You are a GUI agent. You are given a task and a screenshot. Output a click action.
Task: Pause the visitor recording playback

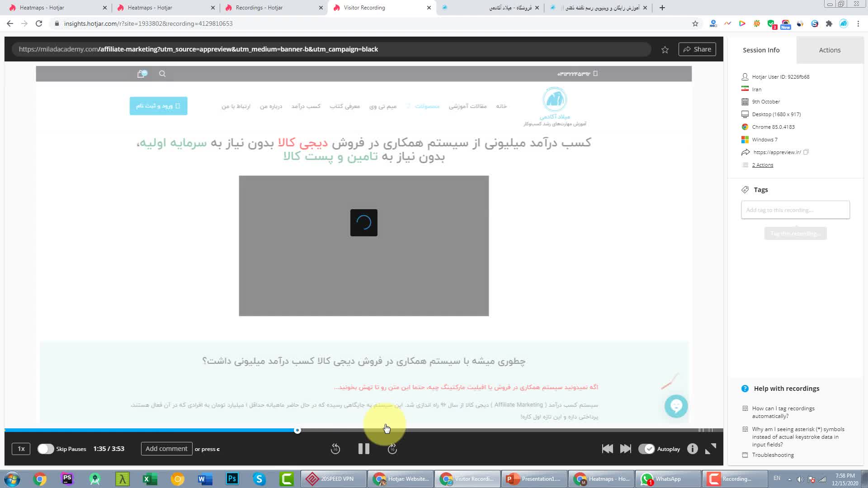[364, 449]
